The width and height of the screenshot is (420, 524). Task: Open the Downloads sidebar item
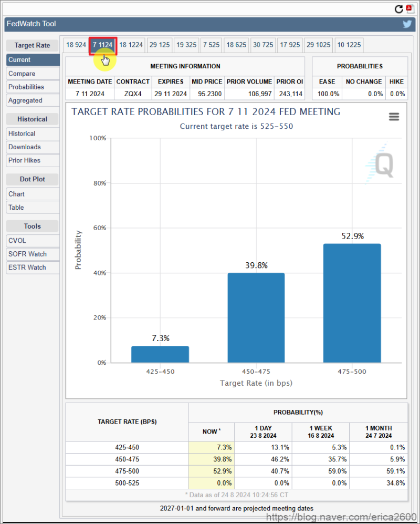point(33,147)
